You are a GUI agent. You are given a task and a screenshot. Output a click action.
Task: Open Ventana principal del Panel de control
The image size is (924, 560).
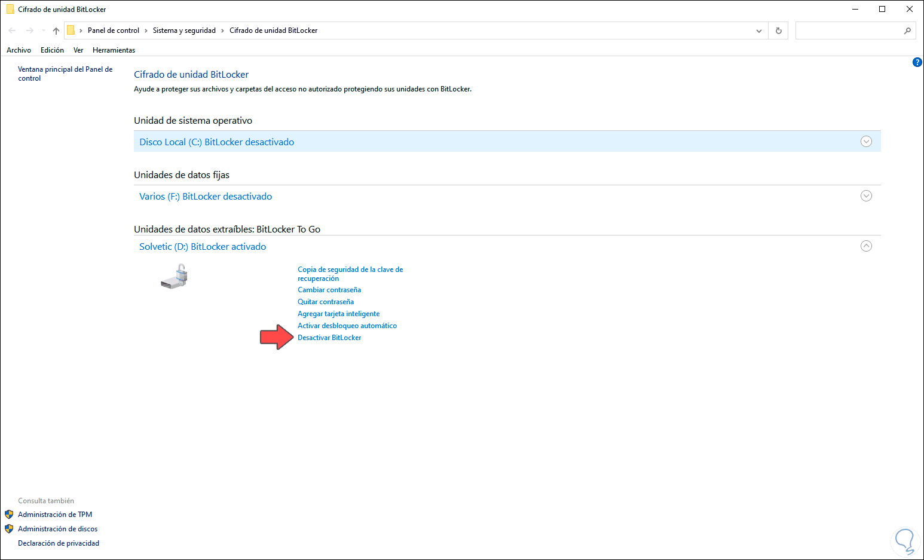[65, 74]
